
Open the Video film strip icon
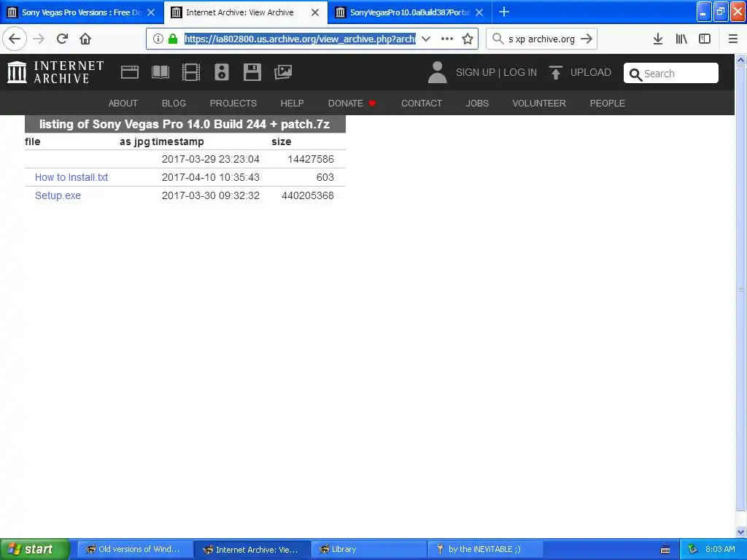(191, 72)
